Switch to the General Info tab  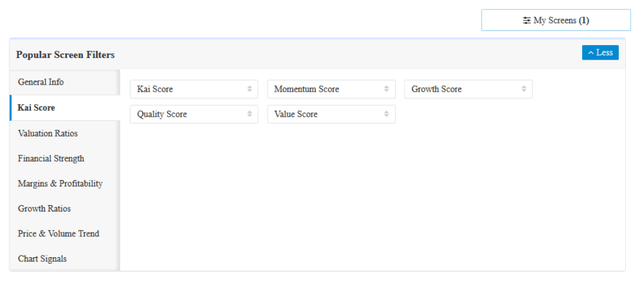click(41, 82)
